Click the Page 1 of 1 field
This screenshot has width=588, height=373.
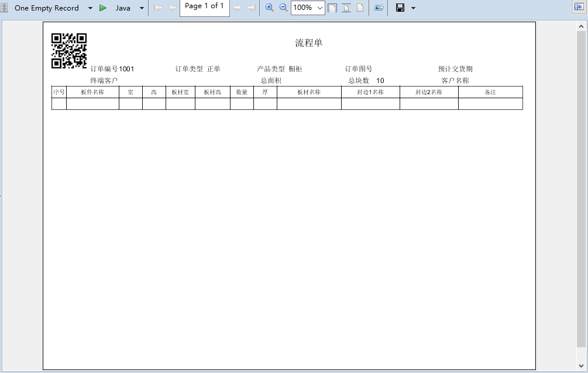pos(204,8)
